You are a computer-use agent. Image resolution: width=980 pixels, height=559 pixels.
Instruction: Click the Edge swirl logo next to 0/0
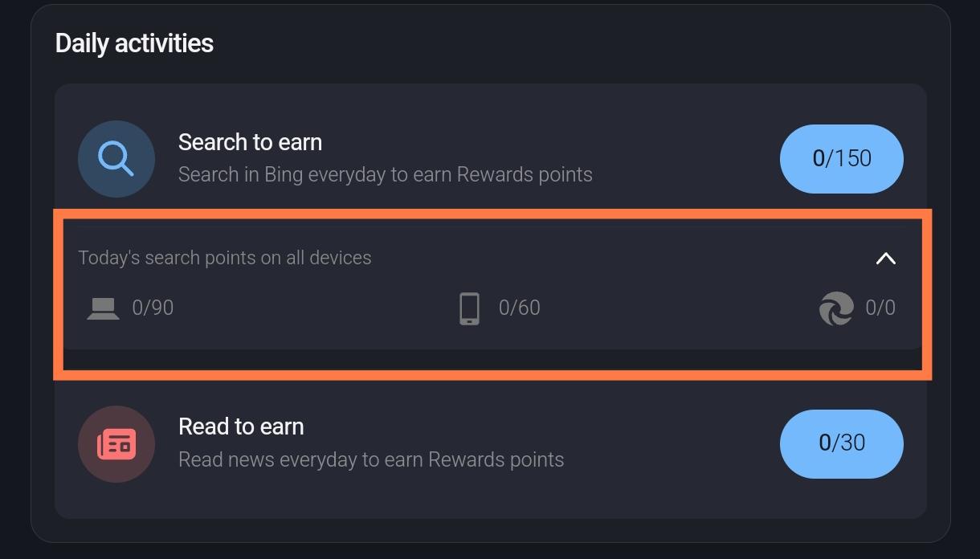point(835,308)
